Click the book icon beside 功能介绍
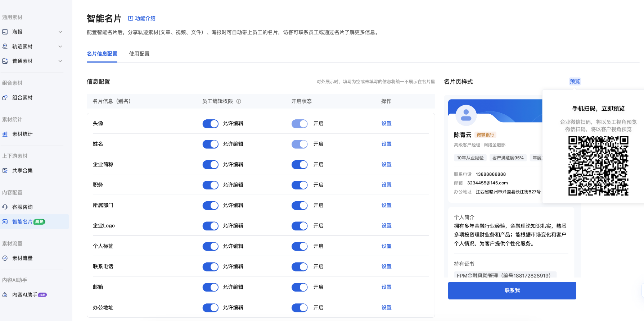Screen dimensions: 644x321 point(131,18)
